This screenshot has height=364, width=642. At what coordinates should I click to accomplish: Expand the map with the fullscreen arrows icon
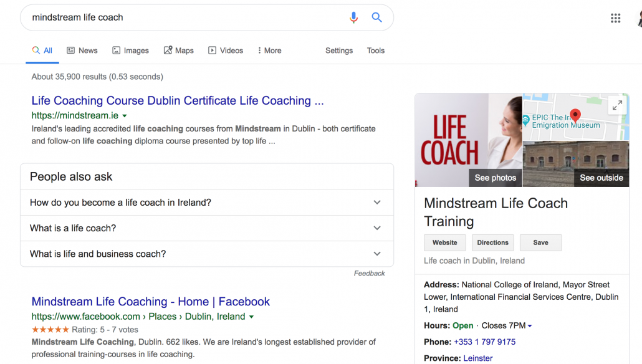(617, 105)
